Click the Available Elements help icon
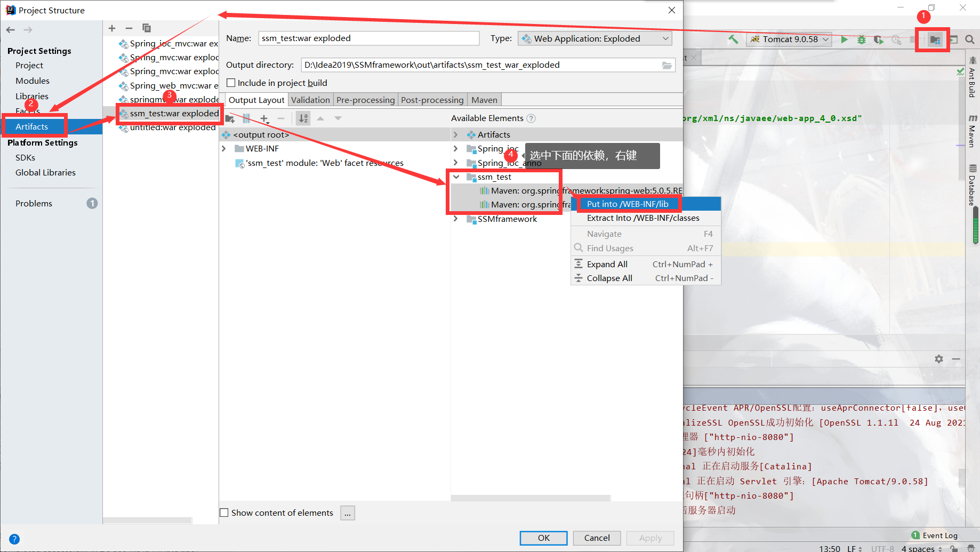 [531, 118]
